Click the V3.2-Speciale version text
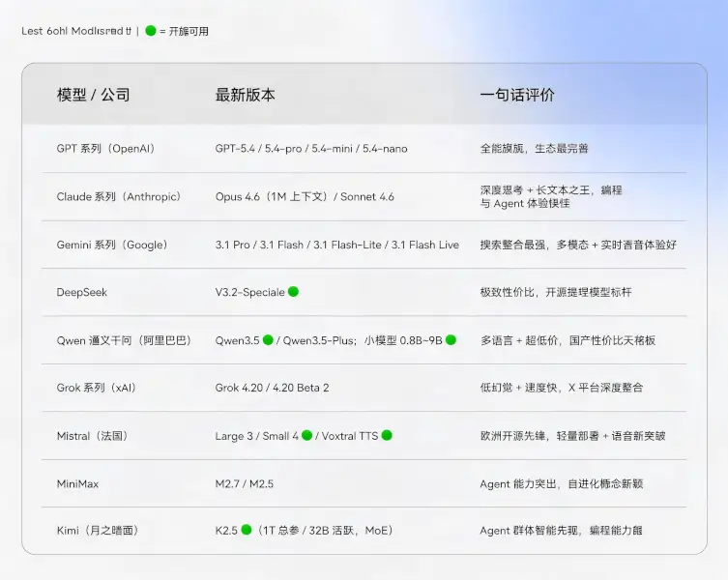Screen dimensions: 728x580 coord(249,293)
